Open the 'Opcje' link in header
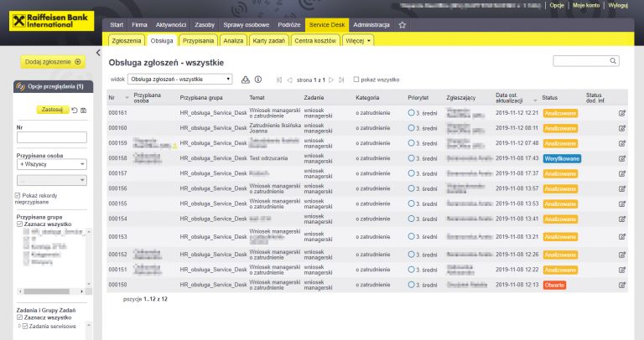Screen dimensions: 644x340 pos(557,5)
